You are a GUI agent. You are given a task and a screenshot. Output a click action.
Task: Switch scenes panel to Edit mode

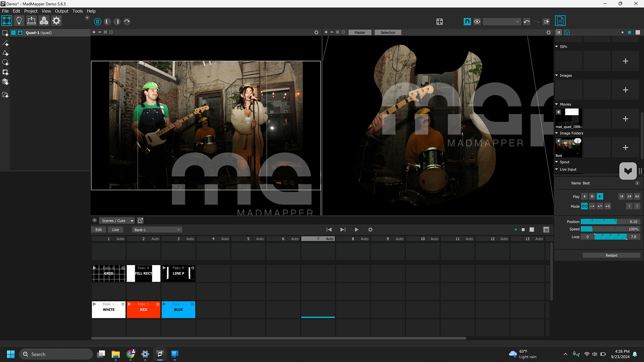[99, 230]
